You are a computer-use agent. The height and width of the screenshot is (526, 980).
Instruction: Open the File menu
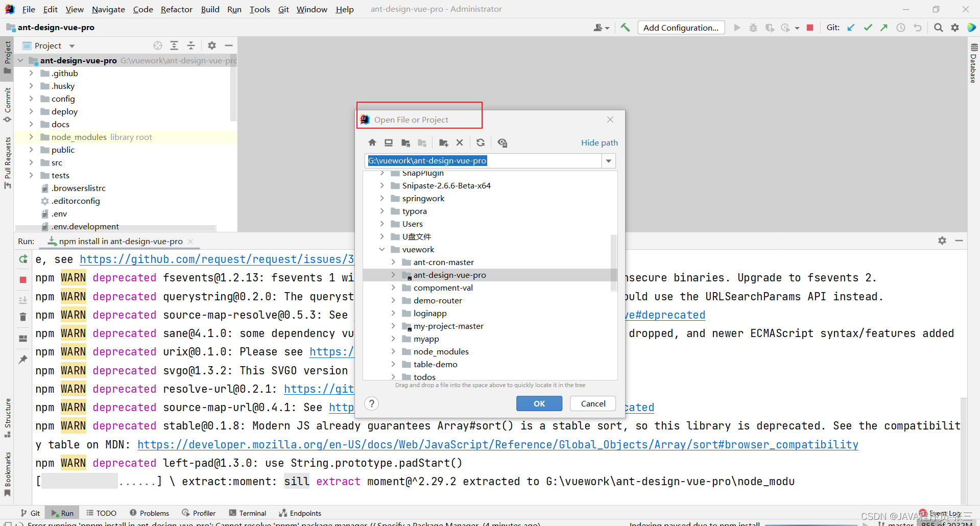click(x=29, y=9)
